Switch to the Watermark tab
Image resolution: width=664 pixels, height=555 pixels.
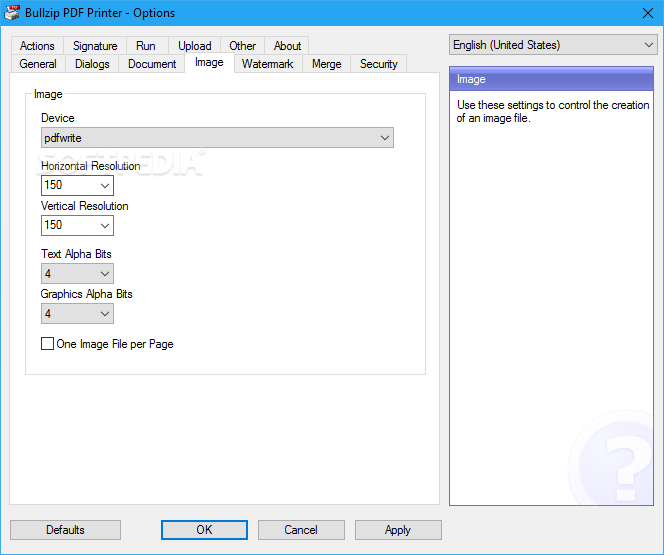tap(268, 64)
